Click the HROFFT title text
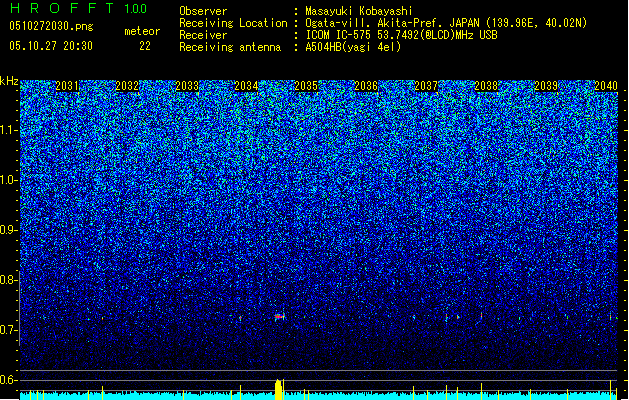 point(62,8)
